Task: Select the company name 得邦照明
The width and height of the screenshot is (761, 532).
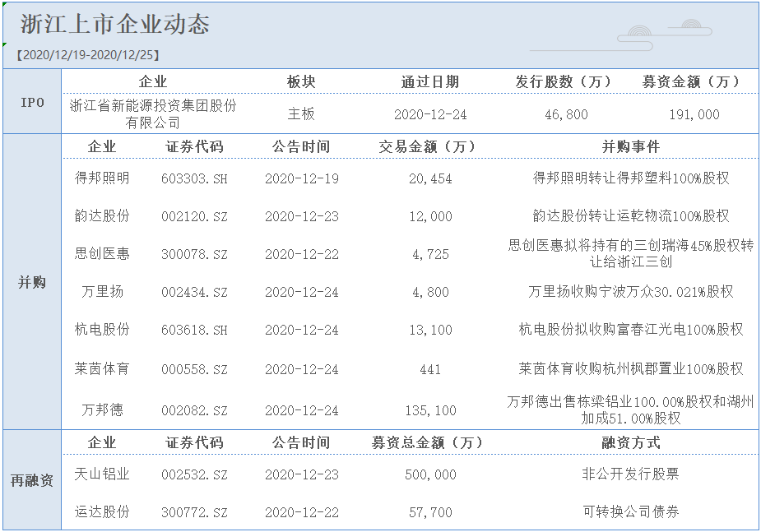Action: click(x=102, y=178)
